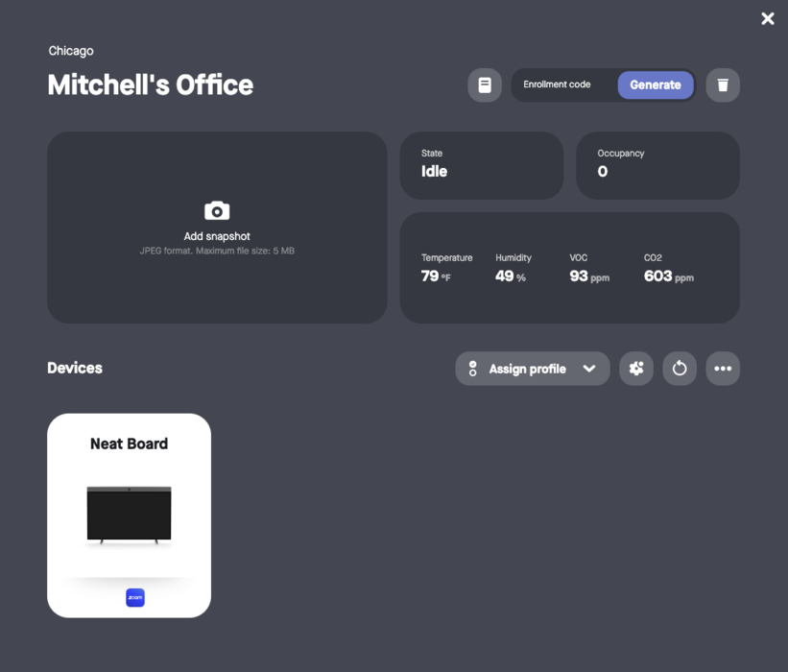
Task: Open the three-dot more options menu
Action: [x=723, y=369]
